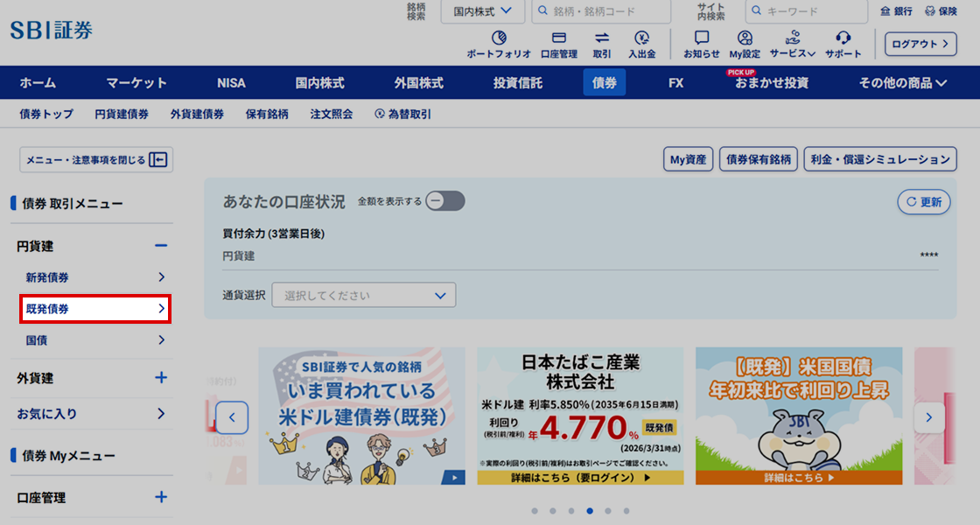
Task: Open 注文照会 submenu link
Action: coord(332,114)
